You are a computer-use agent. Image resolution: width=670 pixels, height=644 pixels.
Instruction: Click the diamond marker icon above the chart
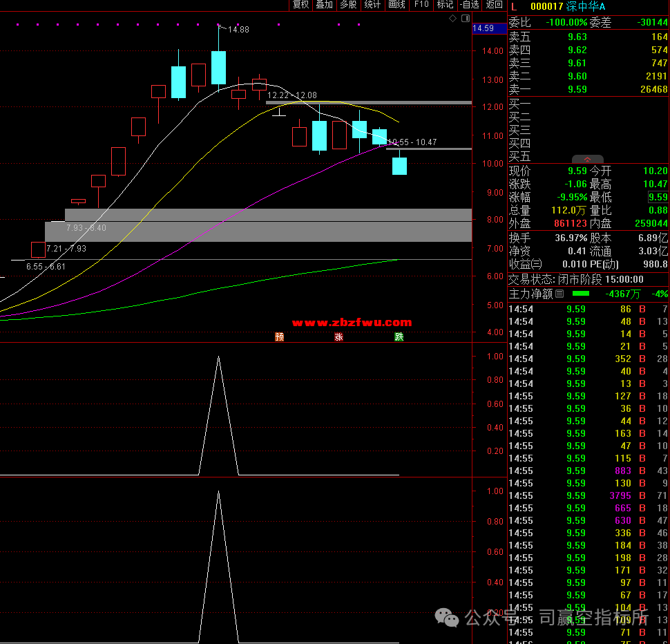pyautogui.click(x=453, y=19)
